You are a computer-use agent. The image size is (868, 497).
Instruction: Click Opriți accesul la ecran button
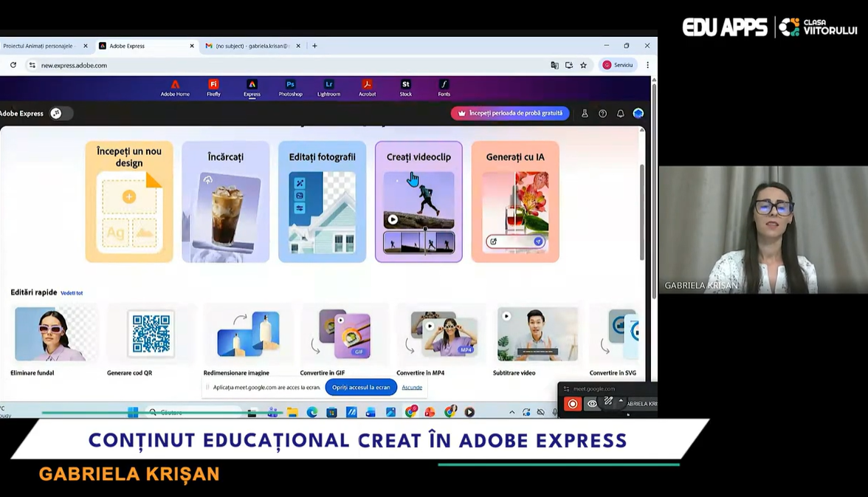(x=361, y=387)
